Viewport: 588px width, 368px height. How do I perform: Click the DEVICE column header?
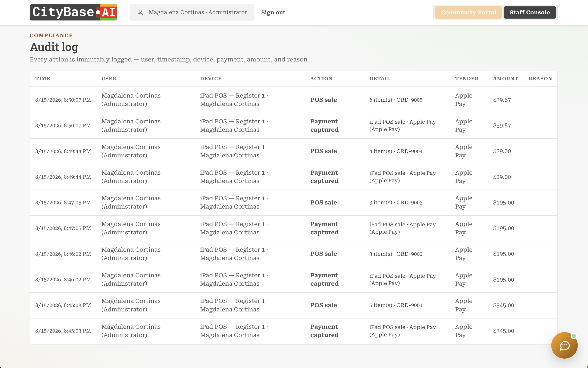click(211, 79)
